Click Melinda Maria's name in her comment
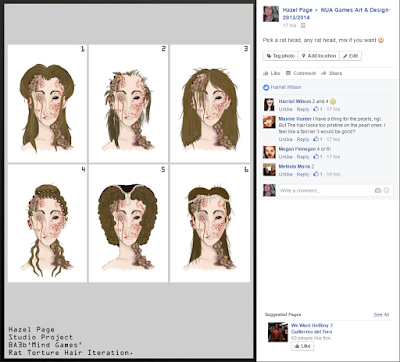 294,166
